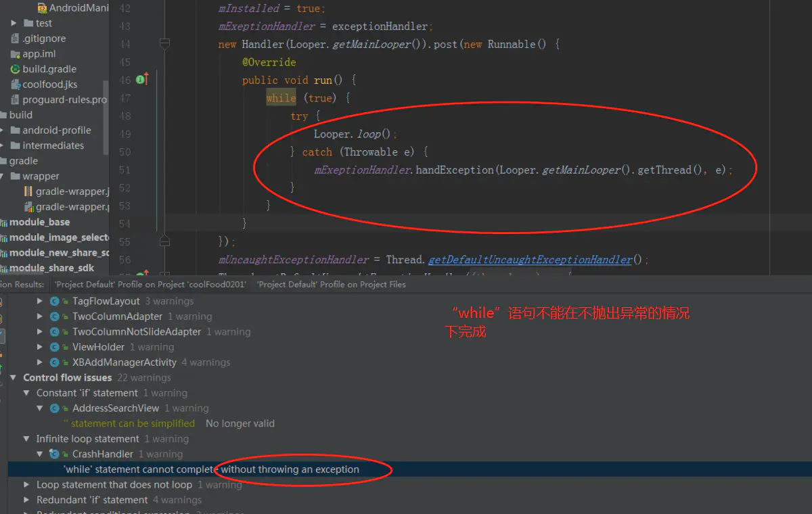
Task: Click 'mInstalled' field on line 42
Action: (249, 9)
